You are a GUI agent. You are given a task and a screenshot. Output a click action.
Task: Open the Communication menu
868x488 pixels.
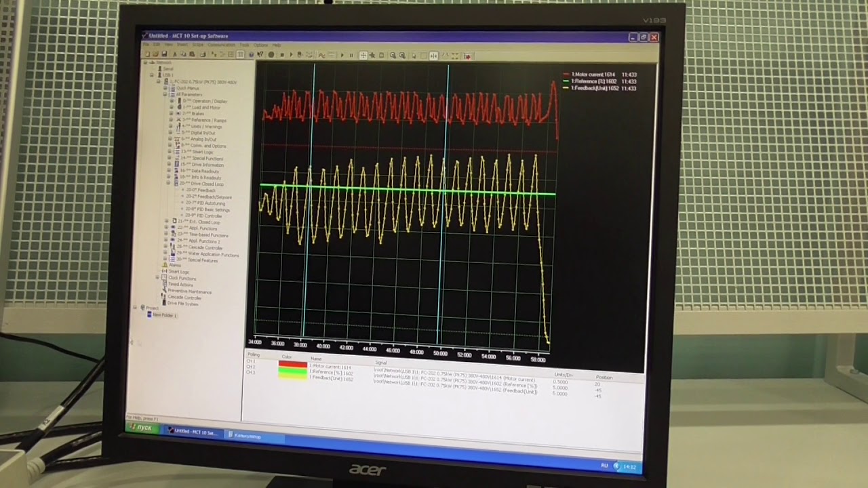tap(221, 45)
